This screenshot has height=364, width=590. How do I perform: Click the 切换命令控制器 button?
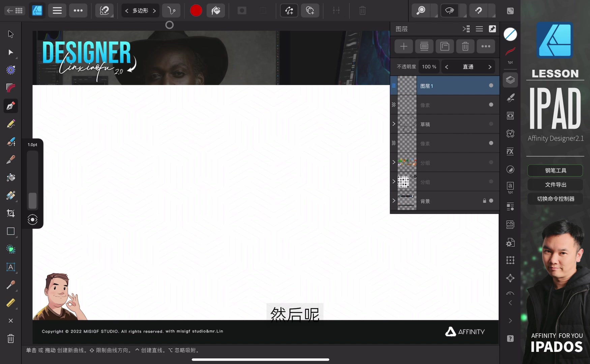click(555, 199)
